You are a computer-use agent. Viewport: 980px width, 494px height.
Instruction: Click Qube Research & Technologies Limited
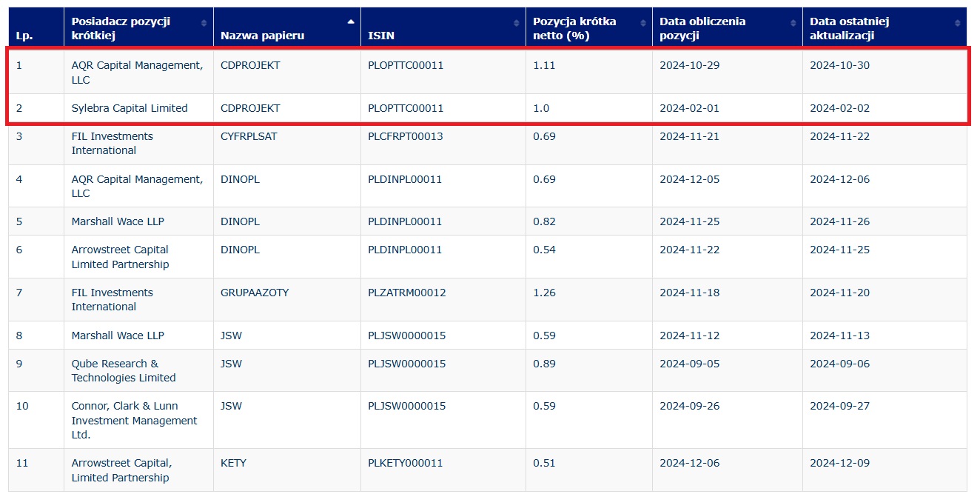[124, 371]
